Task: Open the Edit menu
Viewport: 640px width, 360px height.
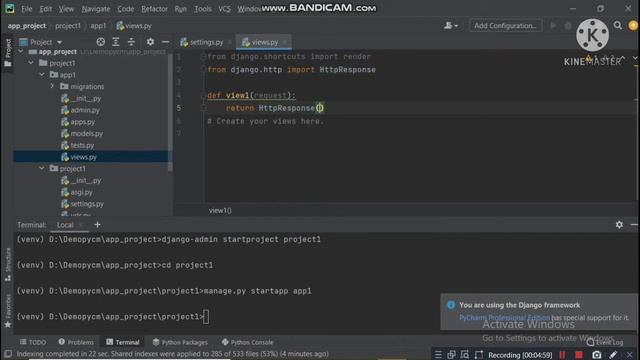Action: click(45, 9)
